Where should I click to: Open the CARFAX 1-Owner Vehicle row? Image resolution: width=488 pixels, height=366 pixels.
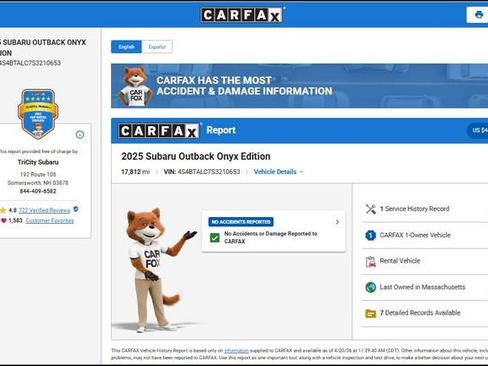(425, 235)
